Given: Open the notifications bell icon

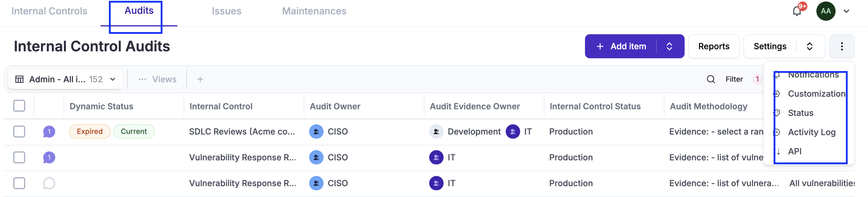Looking at the screenshot, I should pyautogui.click(x=797, y=11).
